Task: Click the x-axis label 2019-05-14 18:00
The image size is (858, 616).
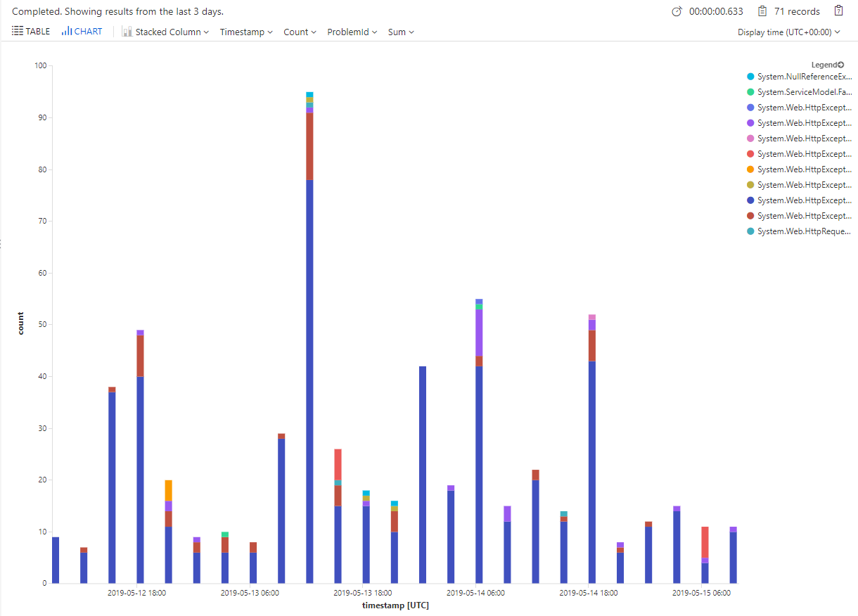Action: [589, 593]
